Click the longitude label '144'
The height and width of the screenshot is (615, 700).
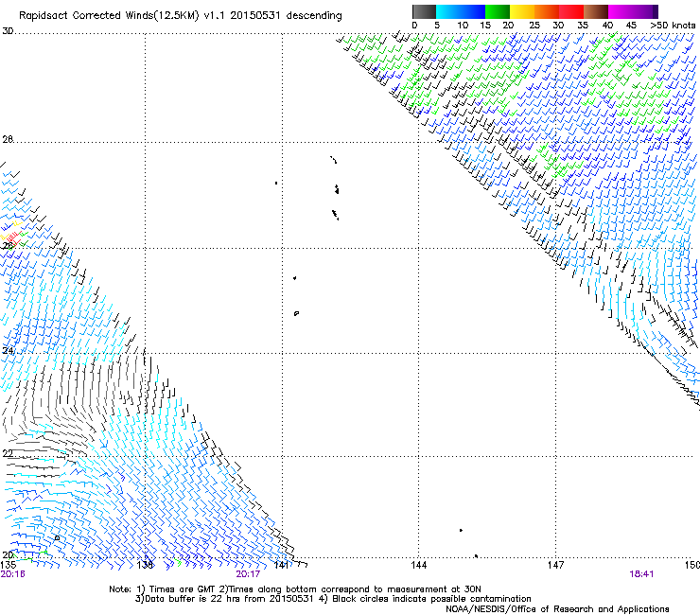pyautogui.click(x=419, y=565)
